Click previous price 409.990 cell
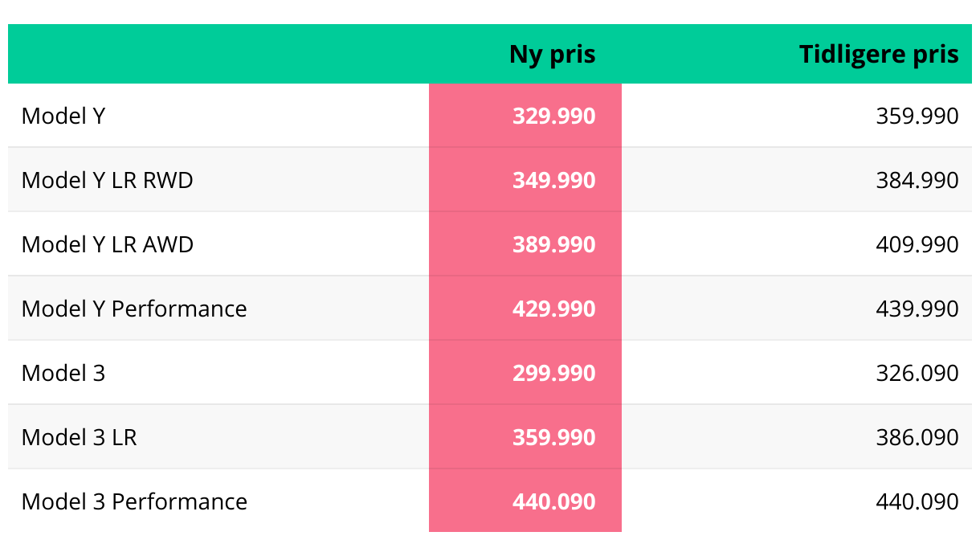Viewport: 980px width, 540px height. pos(917,244)
